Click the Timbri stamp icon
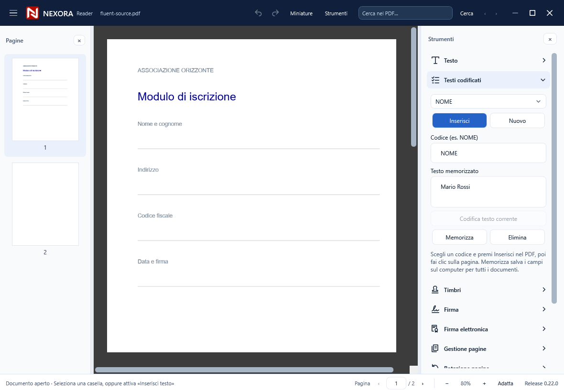Viewport: 564px width, 392px height. (435, 290)
